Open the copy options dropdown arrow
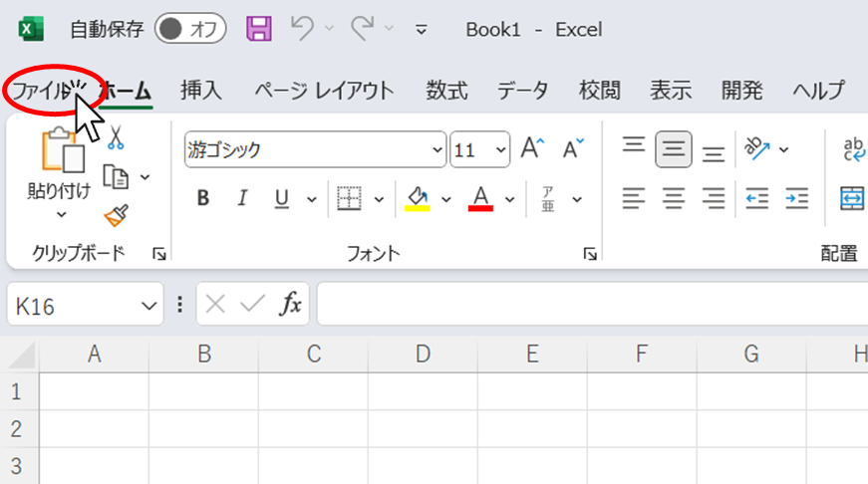Viewport: 868px width, 484px height. [145, 177]
